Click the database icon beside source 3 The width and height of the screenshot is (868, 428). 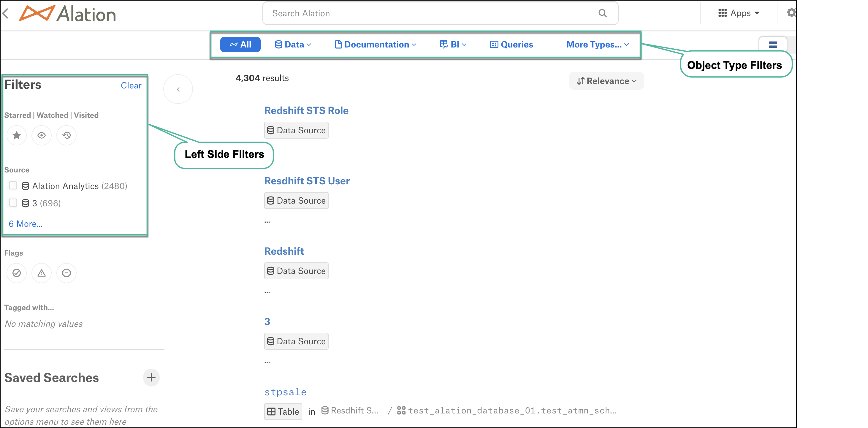(25, 203)
